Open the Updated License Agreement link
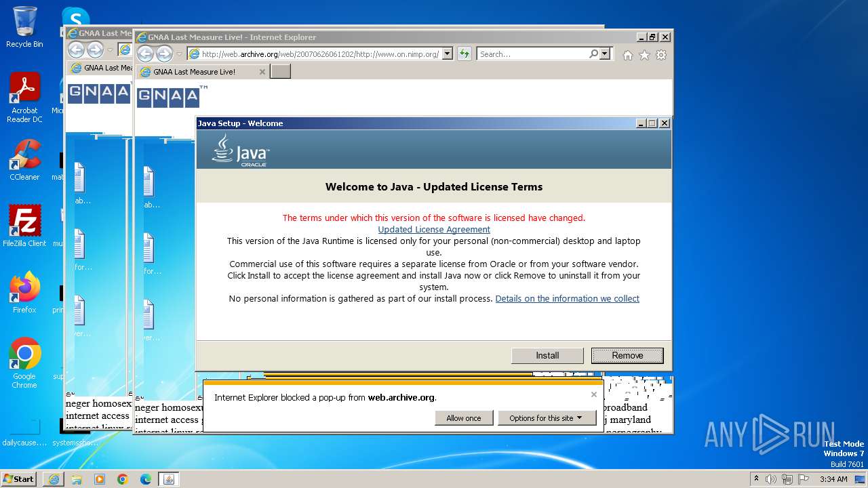 coord(434,229)
